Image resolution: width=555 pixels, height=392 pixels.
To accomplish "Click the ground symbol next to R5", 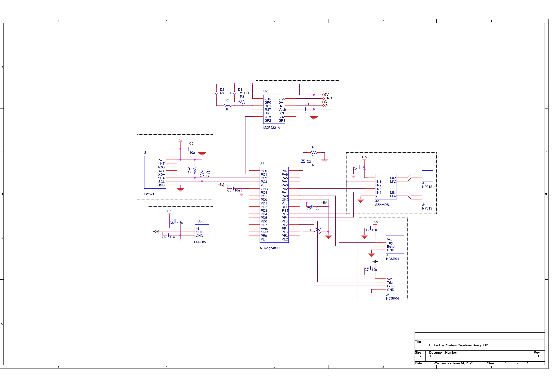I will click(325, 161).
